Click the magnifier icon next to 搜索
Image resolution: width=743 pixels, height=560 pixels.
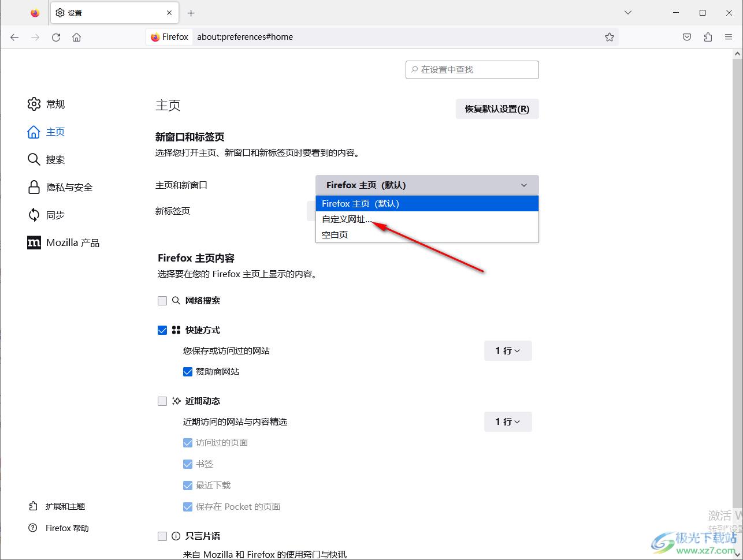[34, 159]
